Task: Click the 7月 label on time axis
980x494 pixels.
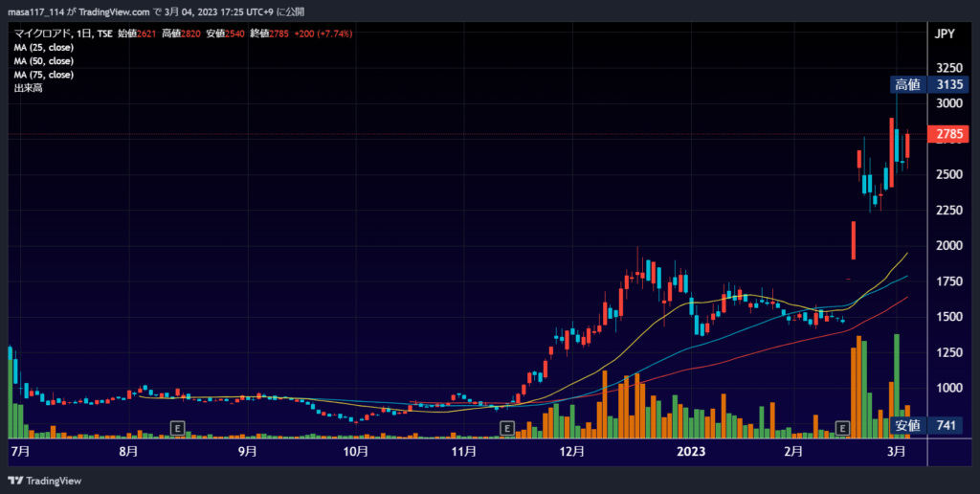Action: pos(20,452)
